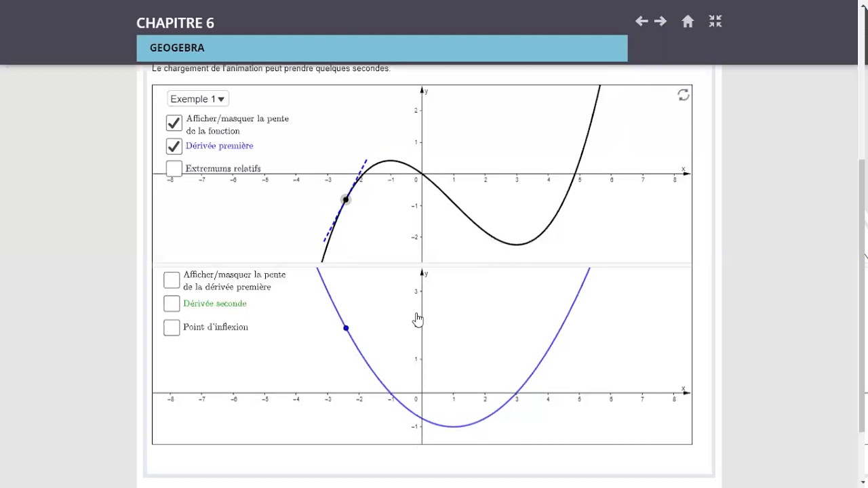The height and width of the screenshot is (488, 868).
Task: Open the Exemple 1 dropdown
Action: [197, 99]
